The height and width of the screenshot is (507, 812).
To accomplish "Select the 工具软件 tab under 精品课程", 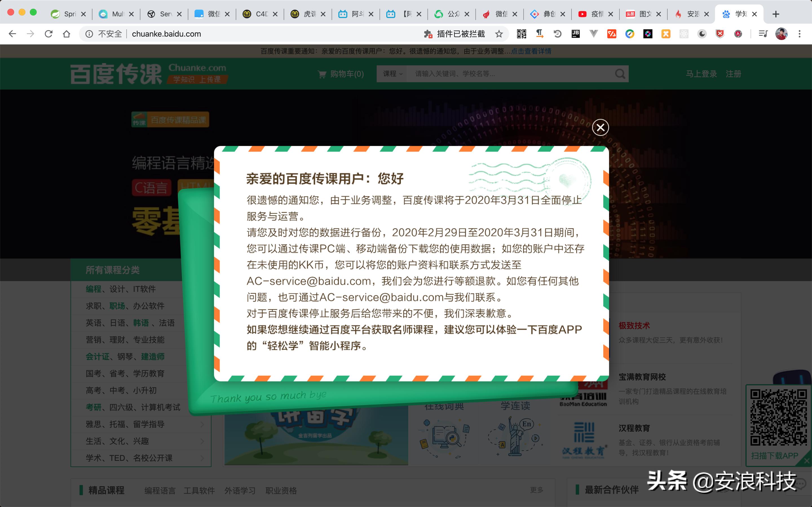I will pyautogui.click(x=200, y=490).
